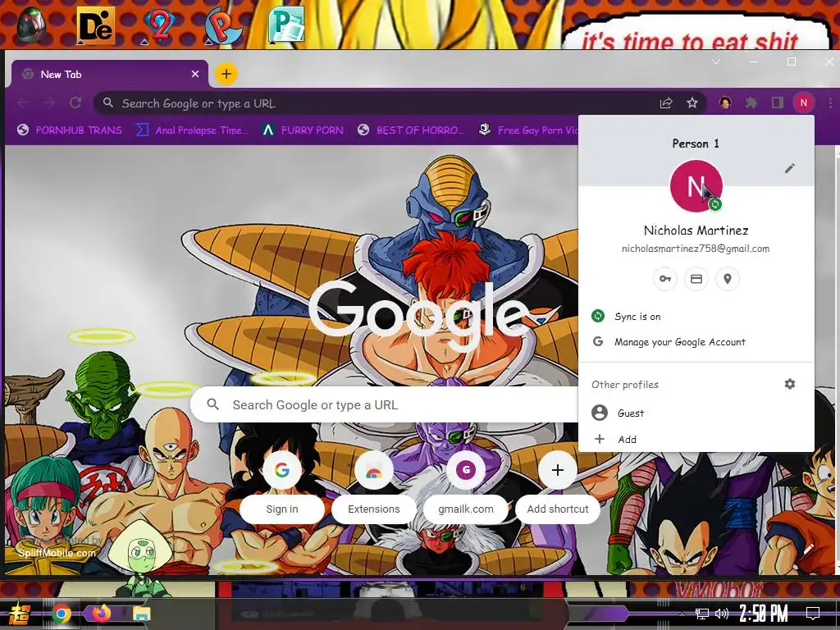Viewport: 840px width, 630px height.
Task: Open Chrome's three-dot menu
Action: pyautogui.click(x=830, y=103)
